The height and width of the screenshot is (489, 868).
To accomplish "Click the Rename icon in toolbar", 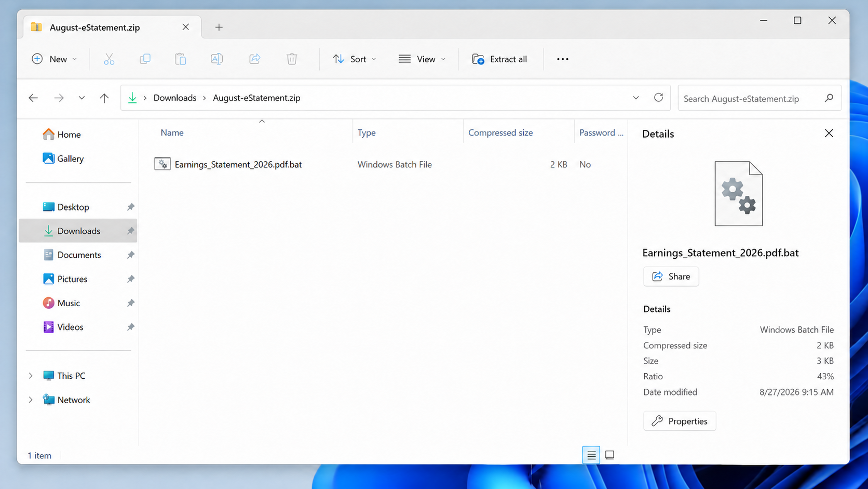I will [x=216, y=59].
